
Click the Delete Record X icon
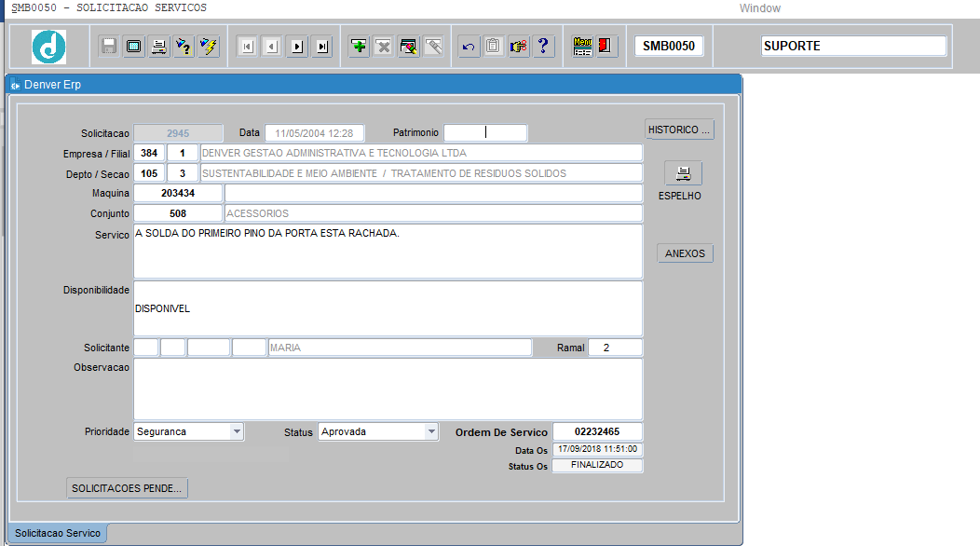(384, 47)
